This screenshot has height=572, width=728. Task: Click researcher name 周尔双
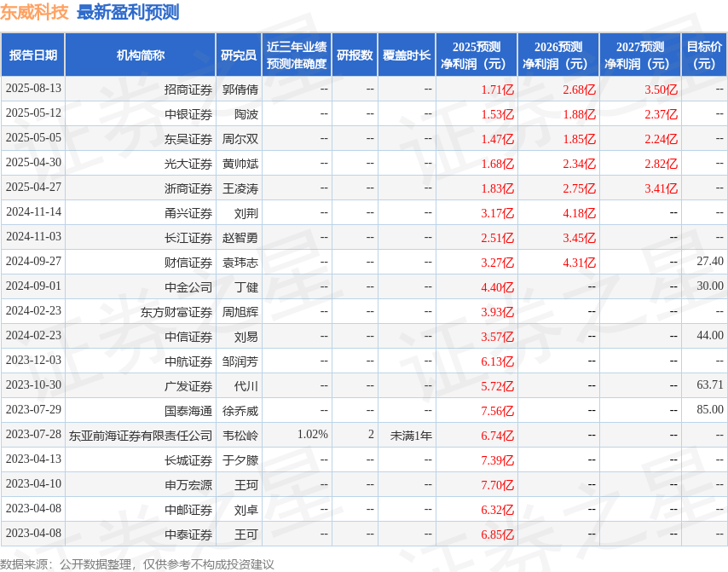click(240, 138)
